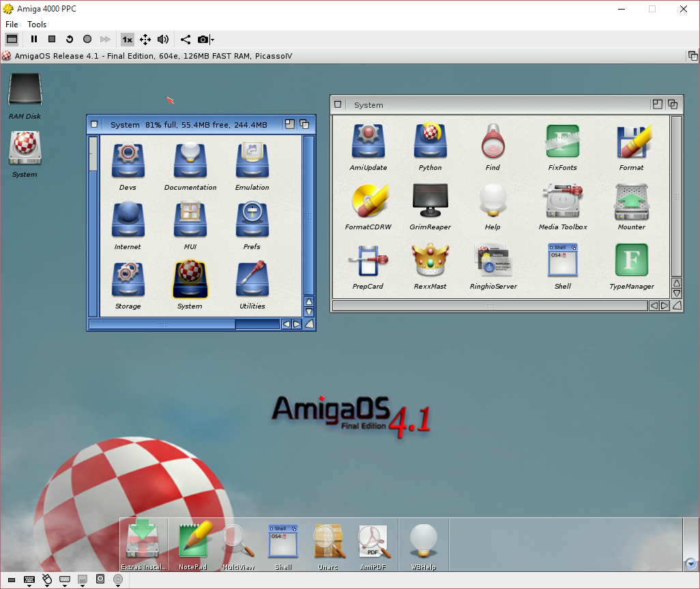This screenshot has height=589, width=700.
Task: Launch NotePad from the dock
Action: [x=194, y=540]
